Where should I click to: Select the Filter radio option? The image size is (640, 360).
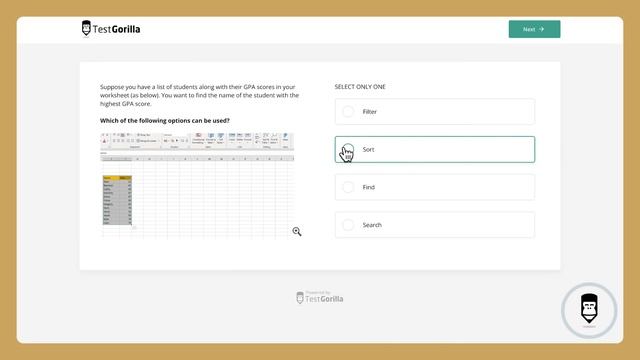pos(435,111)
